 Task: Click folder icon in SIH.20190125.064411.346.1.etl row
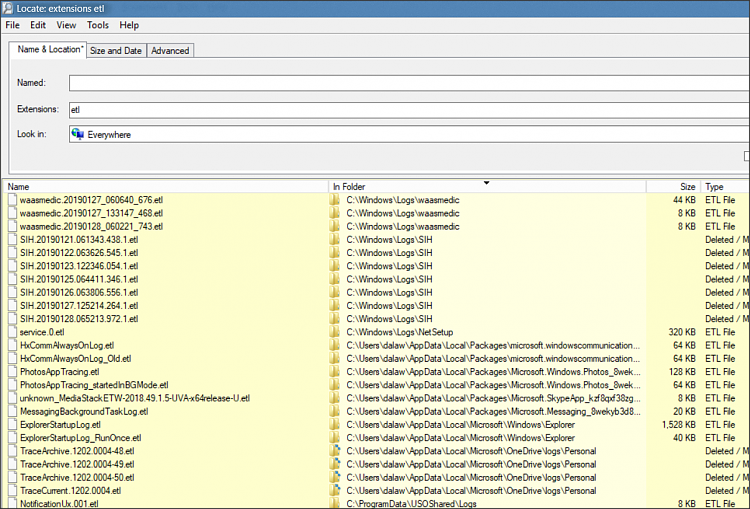(x=335, y=279)
